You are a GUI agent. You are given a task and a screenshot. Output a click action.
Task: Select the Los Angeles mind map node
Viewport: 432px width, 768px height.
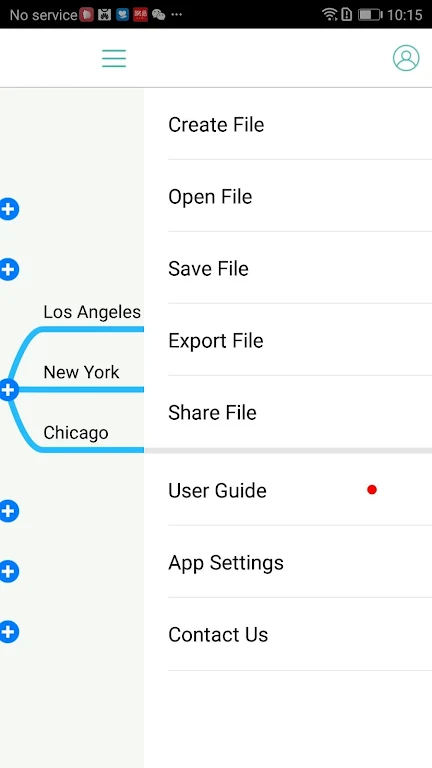pyautogui.click(x=92, y=312)
